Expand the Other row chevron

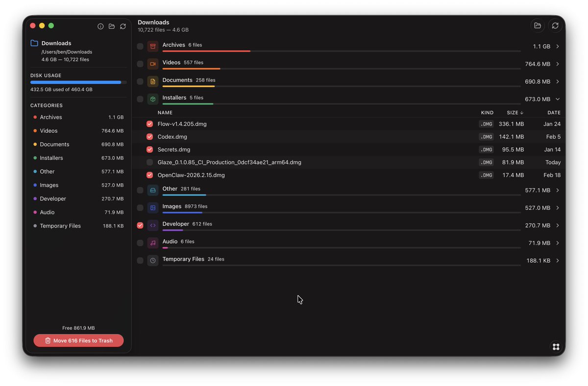pos(558,190)
